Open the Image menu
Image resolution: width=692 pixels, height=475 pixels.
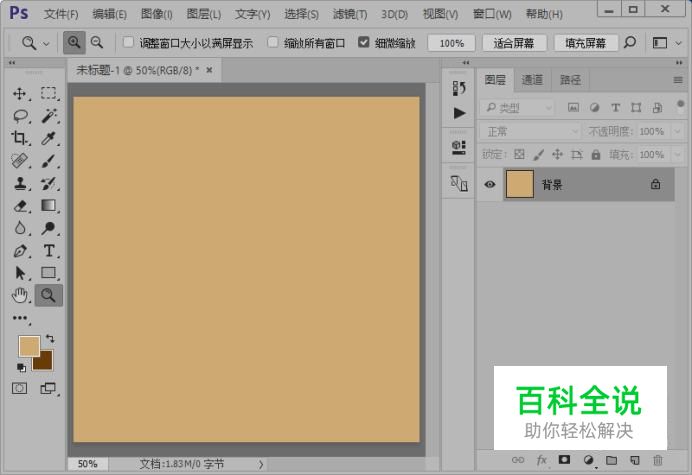pyautogui.click(x=156, y=14)
